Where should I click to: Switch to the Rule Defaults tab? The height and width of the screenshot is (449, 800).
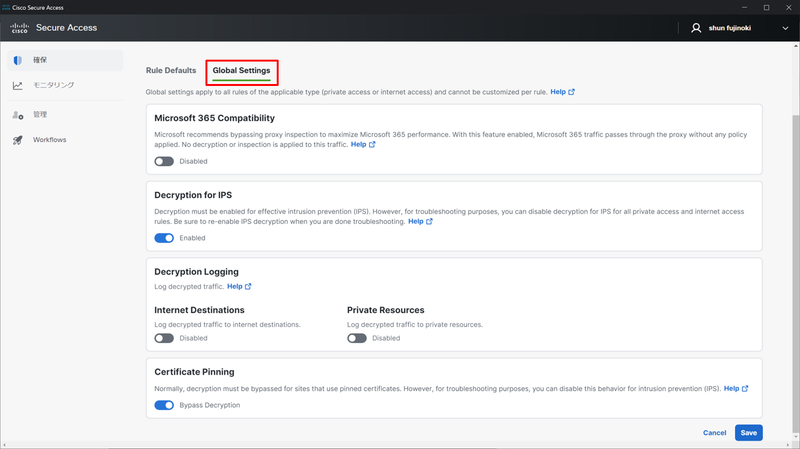pyautogui.click(x=171, y=70)
